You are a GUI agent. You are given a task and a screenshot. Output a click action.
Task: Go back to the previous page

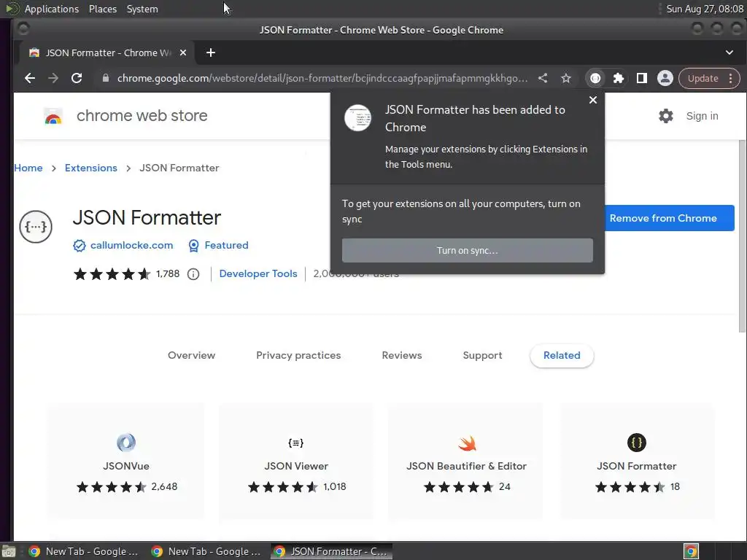pos(29,78)
